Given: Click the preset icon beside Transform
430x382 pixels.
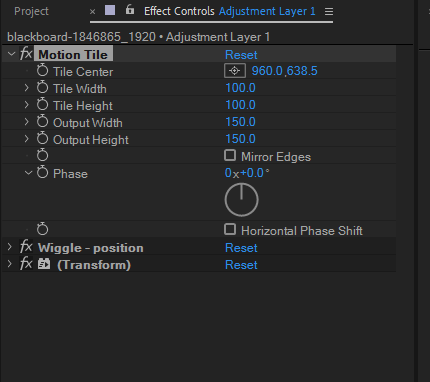Looking at the screenshot, I should (44, 264).
